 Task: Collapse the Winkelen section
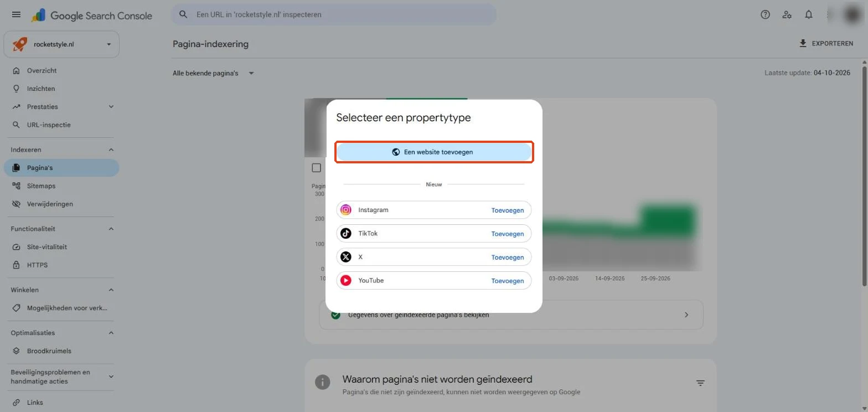coord(111,290)
